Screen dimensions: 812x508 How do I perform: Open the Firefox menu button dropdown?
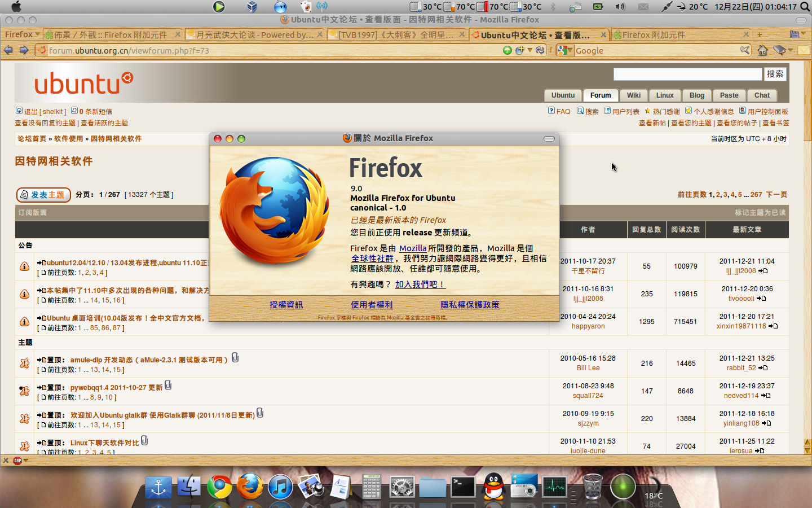(x=22, y=34)
